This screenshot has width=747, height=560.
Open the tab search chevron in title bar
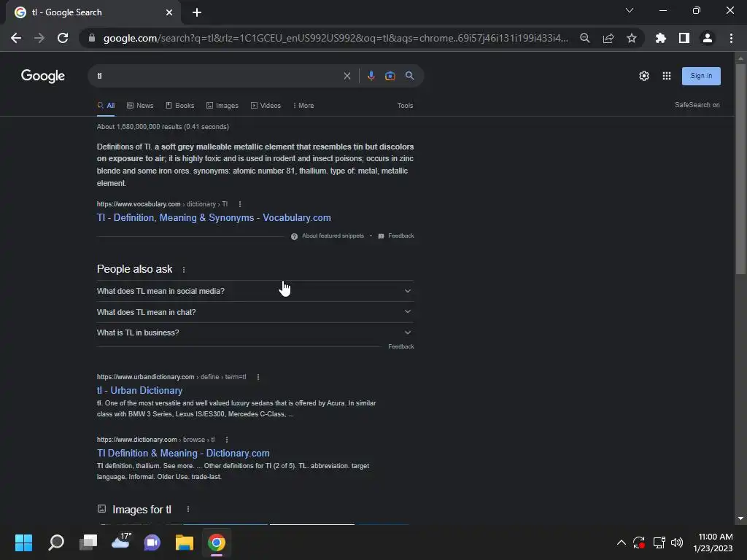(x=630, y=10)
